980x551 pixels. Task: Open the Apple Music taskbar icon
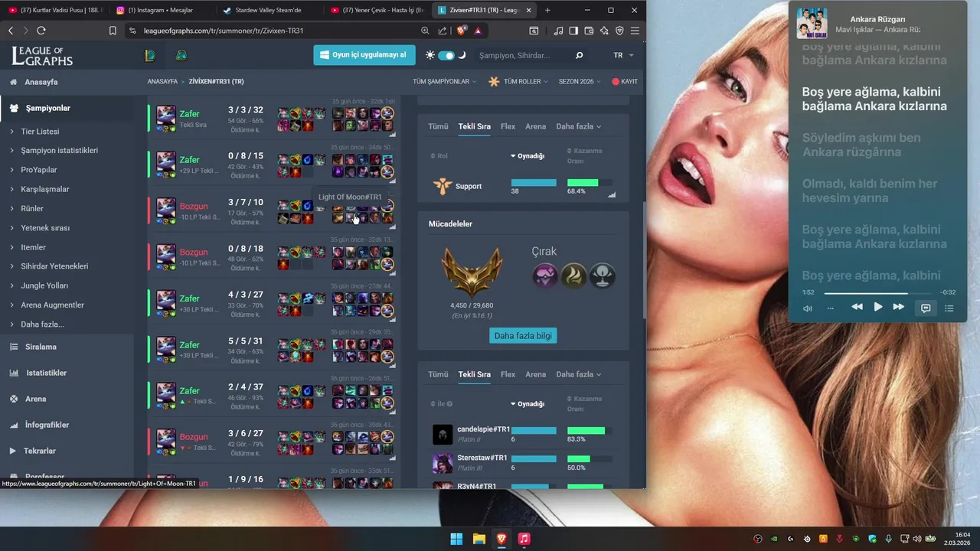[x=524, y=539]
